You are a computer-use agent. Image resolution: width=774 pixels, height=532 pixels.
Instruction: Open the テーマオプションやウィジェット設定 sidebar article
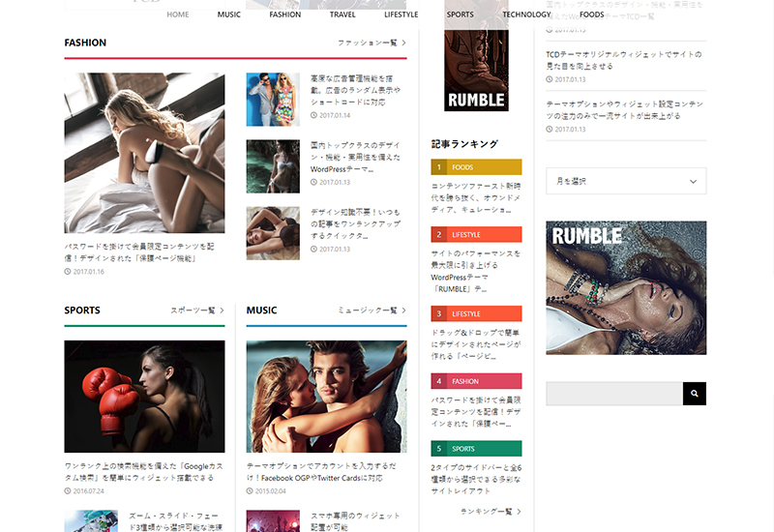pyautogui.click(x=624, y=110)
